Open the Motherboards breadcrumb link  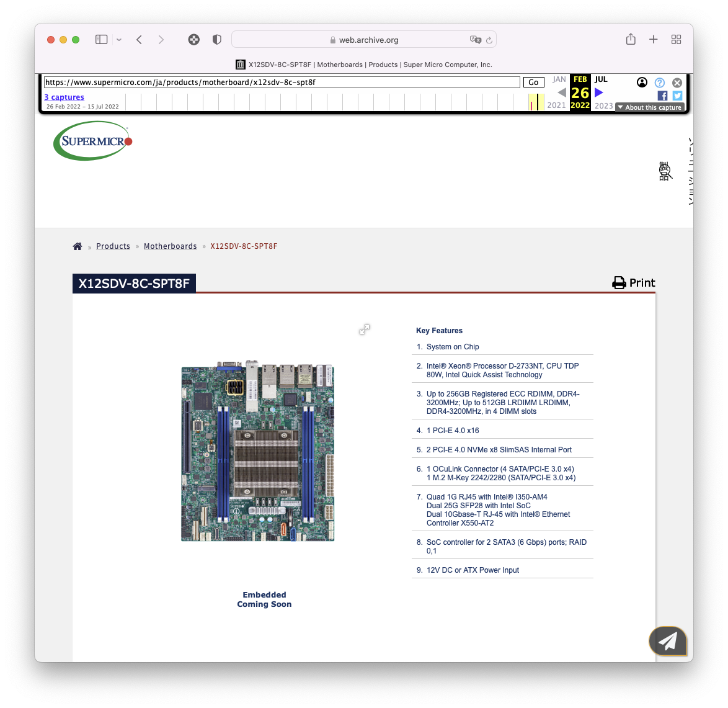click(170, 246)
